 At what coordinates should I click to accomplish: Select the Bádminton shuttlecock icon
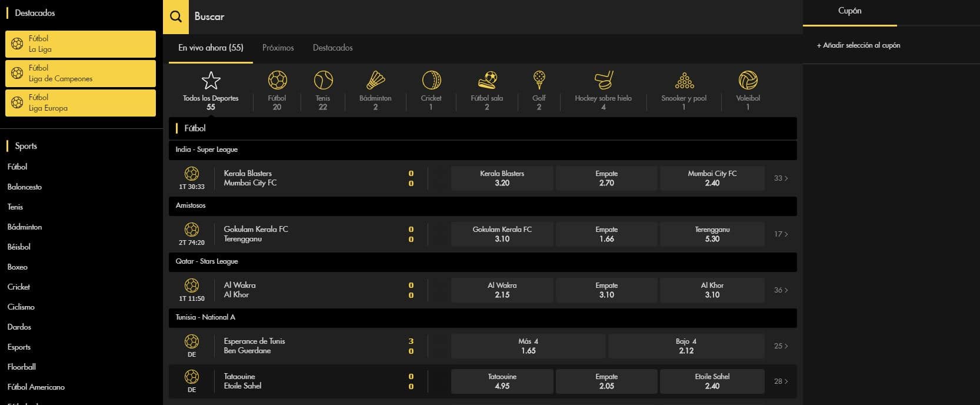375,80
